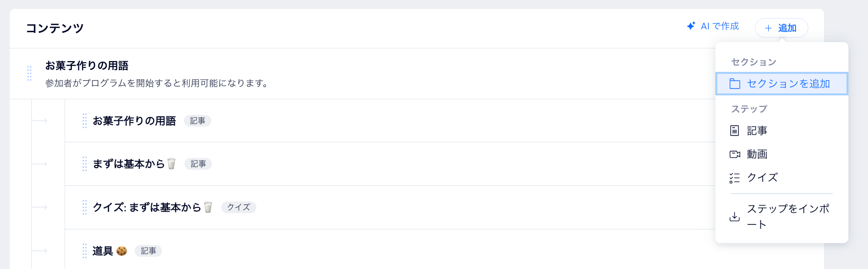Click the video camera icon beside 動画
This screenshot has width=868, height=269.
[734, 154]
